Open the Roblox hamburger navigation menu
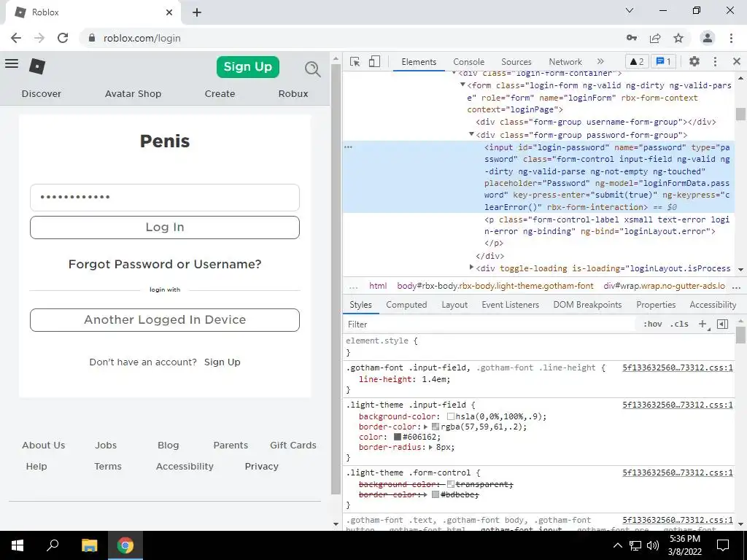The width and height of the screenshot is (747, 560). 12,63
